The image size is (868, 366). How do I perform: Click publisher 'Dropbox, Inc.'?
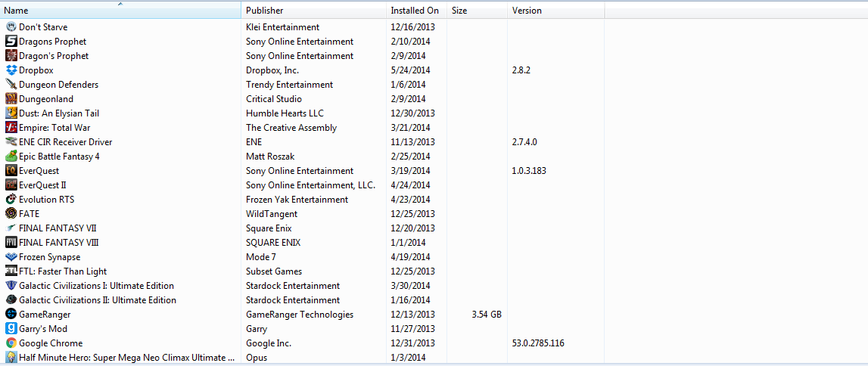tap(272, 70)
